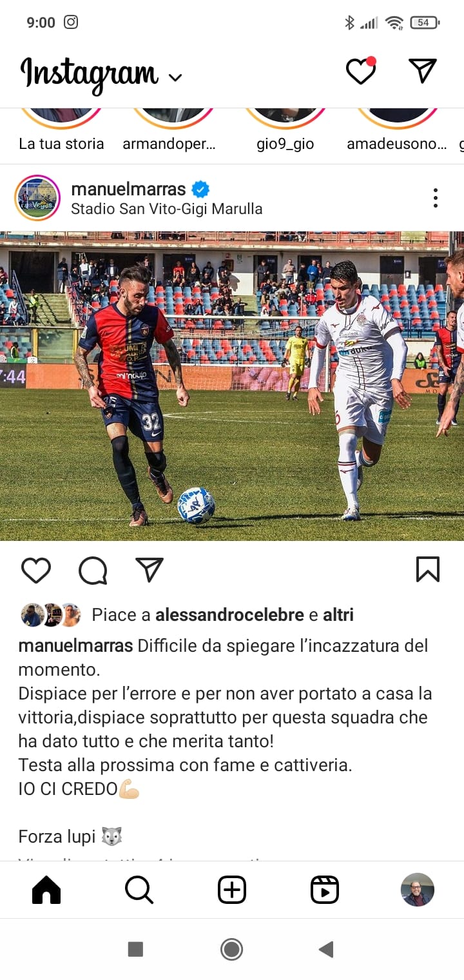Like the manuelmarras post
Screen dimensions: 464x980
click(36, 570)
